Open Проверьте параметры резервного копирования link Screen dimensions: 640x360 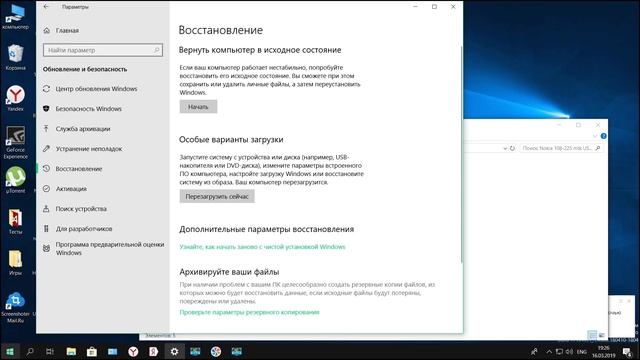[x=249, y=312]
